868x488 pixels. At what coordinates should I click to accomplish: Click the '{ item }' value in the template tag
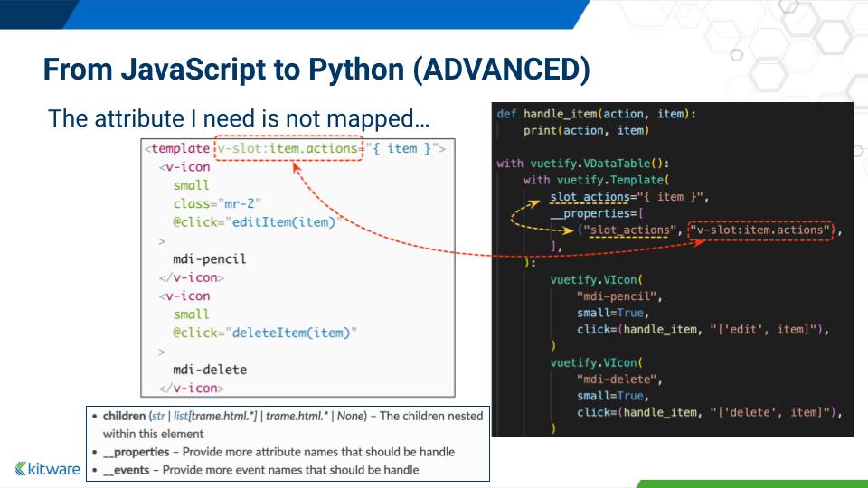[x=400, y=148]
